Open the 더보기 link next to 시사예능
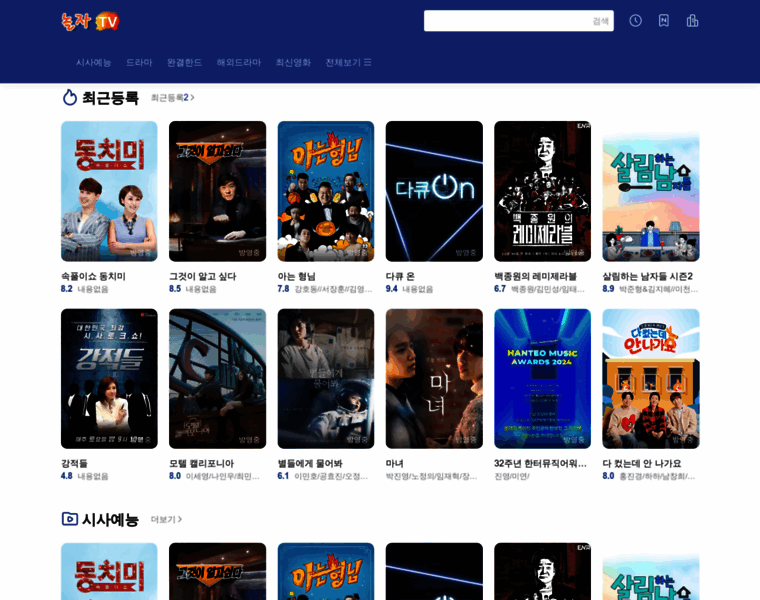The height and width of the screenshot is (600, 760). [x=166, y=520]
